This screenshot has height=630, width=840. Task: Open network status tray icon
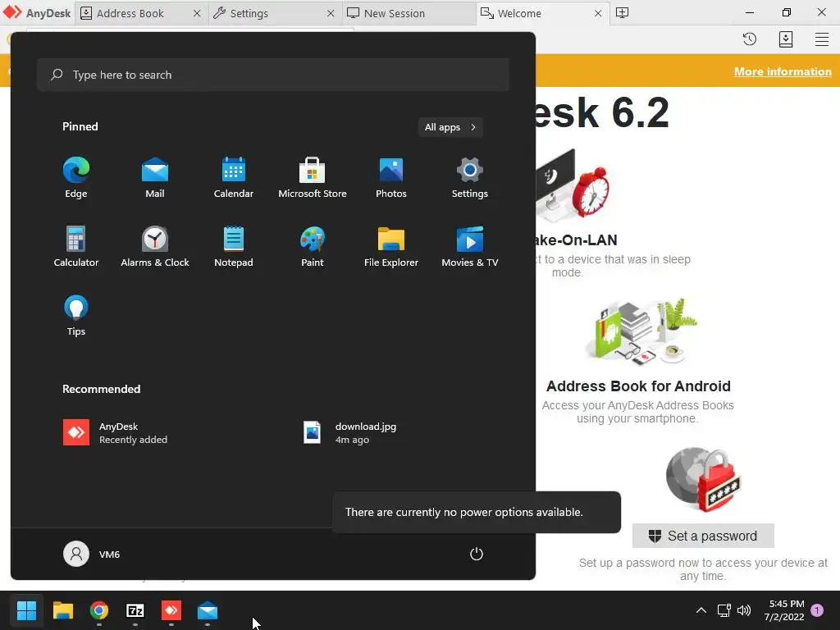click(x=724, y=610)
